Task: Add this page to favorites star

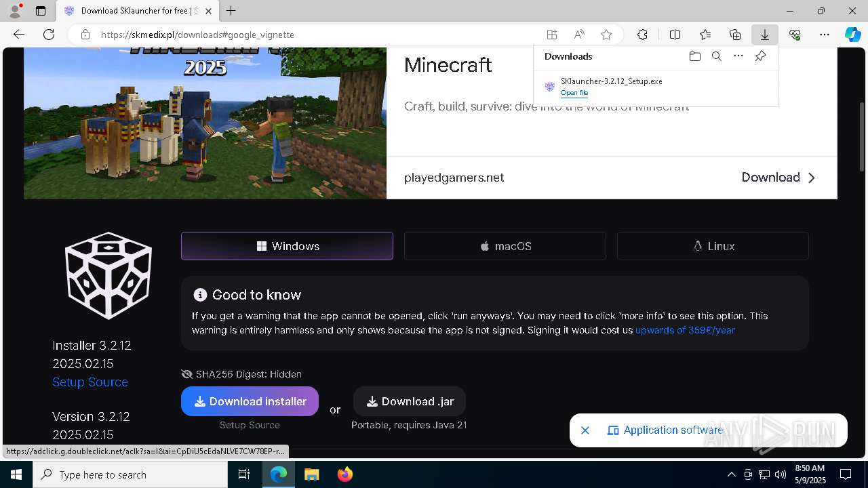Action: click(x=606, y=35)
